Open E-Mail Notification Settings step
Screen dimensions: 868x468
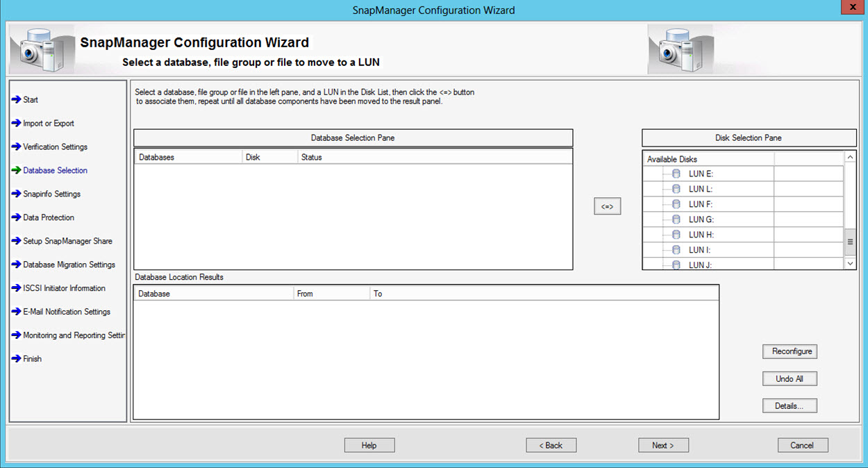(x=67, y=312)
